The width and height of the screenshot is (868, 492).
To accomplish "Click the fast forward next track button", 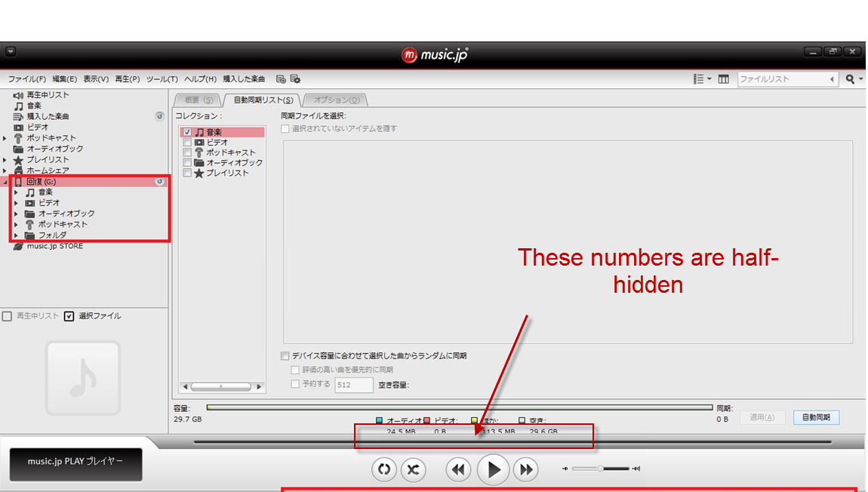I will coord(525,470).
